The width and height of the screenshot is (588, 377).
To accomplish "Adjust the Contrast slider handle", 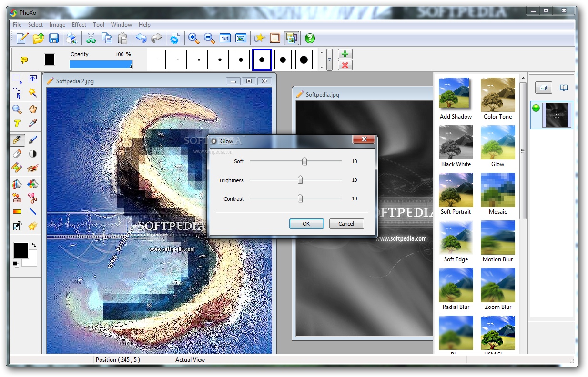I will point(300,198).
